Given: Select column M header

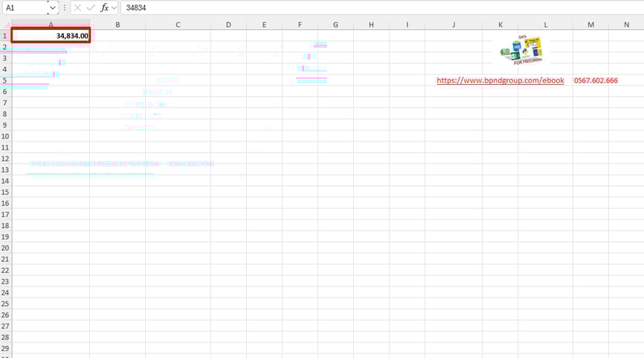Looking at the screenshot, I should [590, 25].
